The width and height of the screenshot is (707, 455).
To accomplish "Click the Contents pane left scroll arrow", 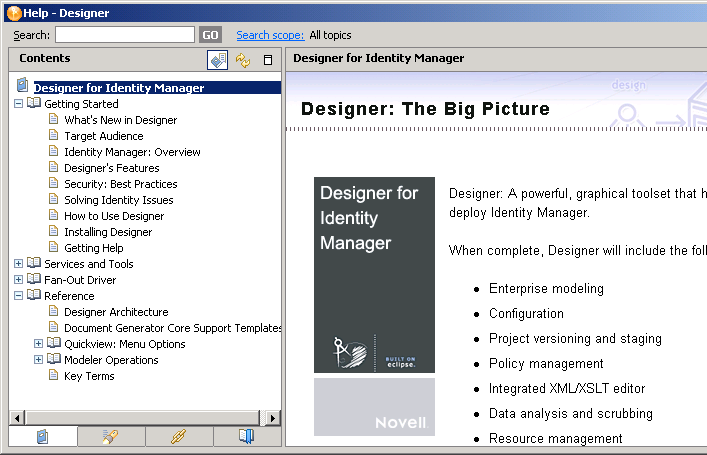I will coord(17,418).
